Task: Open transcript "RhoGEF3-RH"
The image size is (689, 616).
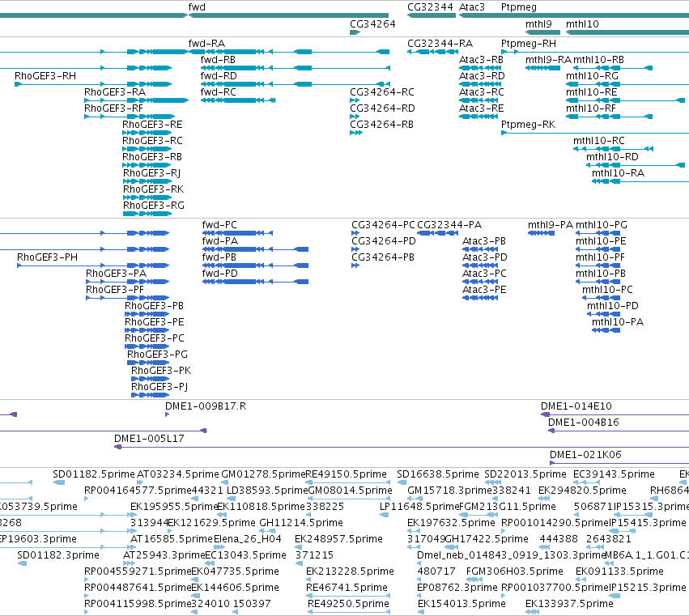Action: tap(45, 76)
